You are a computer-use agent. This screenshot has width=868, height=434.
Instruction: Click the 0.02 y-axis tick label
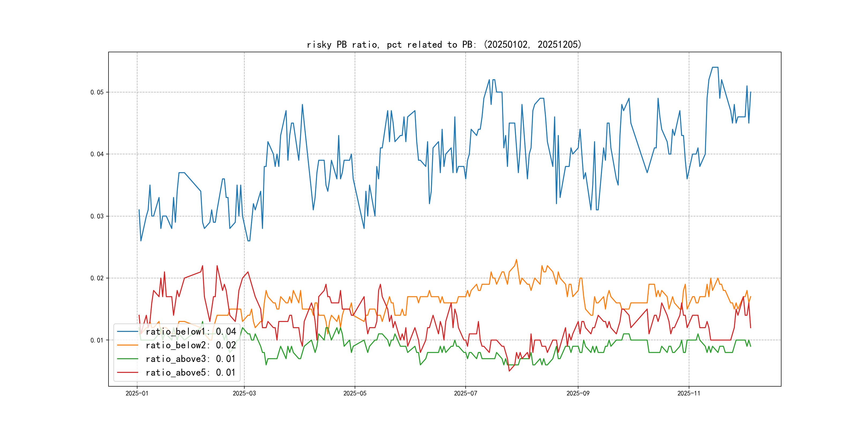point(97,278)
